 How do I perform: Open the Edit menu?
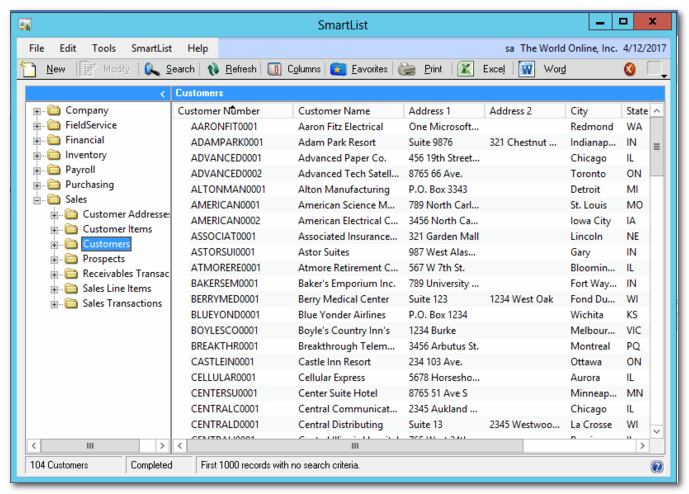(x=68, y=48)
